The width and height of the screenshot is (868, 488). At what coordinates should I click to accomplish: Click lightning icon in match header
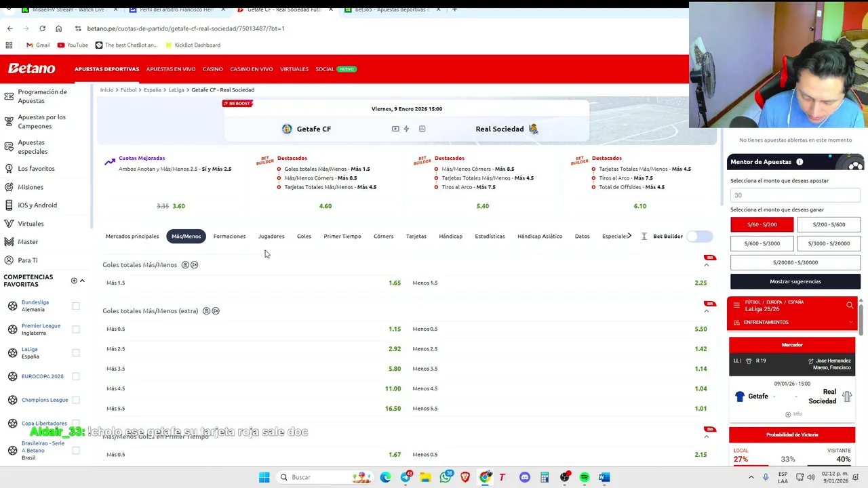tap(406, 129)
